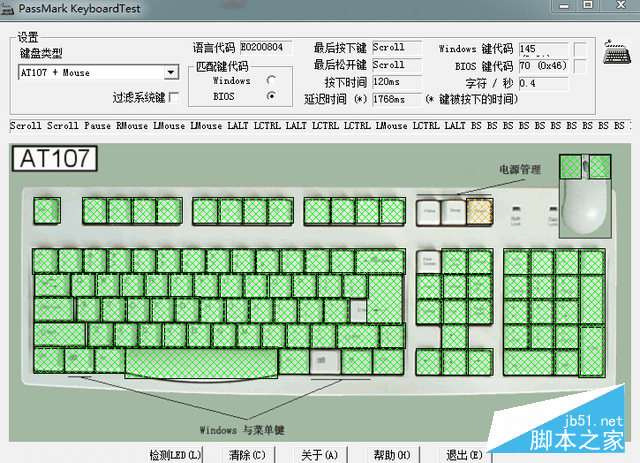The image size is (640, 463).
Task: Open the 关于(A) about dialog
Action: 320,455
